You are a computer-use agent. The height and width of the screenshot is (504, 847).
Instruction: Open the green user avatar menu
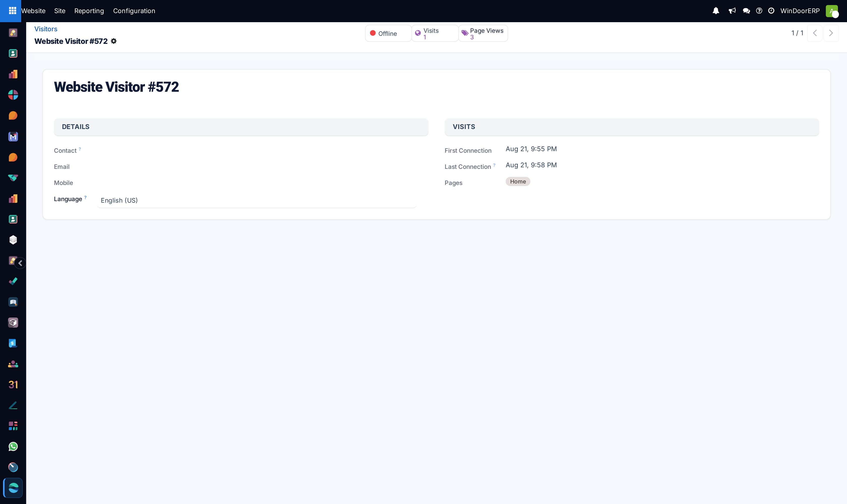pos(832,11)
